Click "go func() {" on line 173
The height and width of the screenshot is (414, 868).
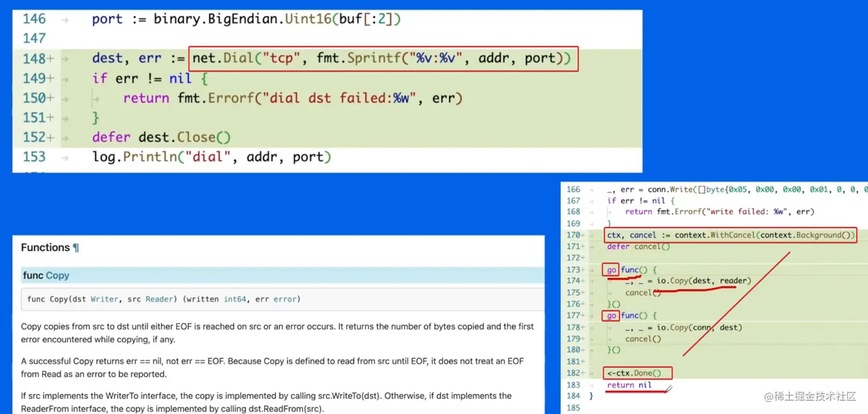pyautogui.click(x=631, y=269)
